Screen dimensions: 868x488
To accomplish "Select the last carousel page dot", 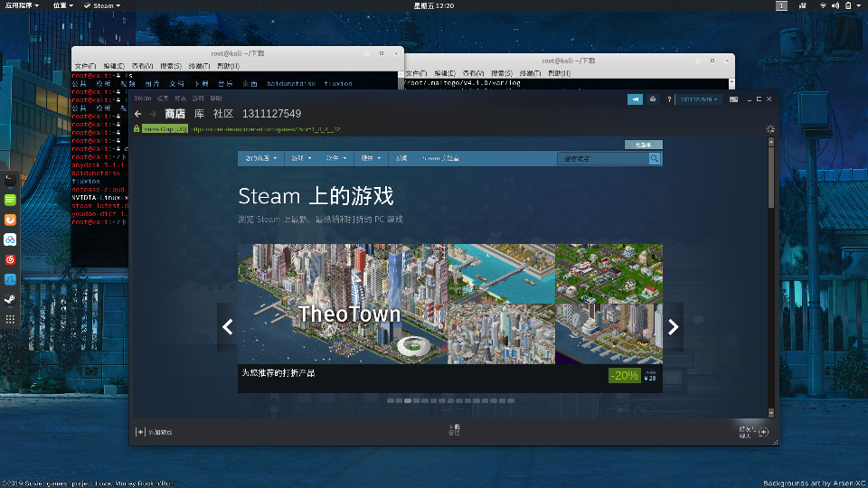I will point(510,400).
